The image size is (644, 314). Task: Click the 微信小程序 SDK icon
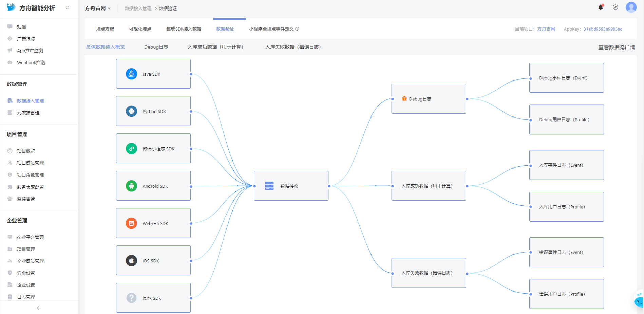coord(131,149)
